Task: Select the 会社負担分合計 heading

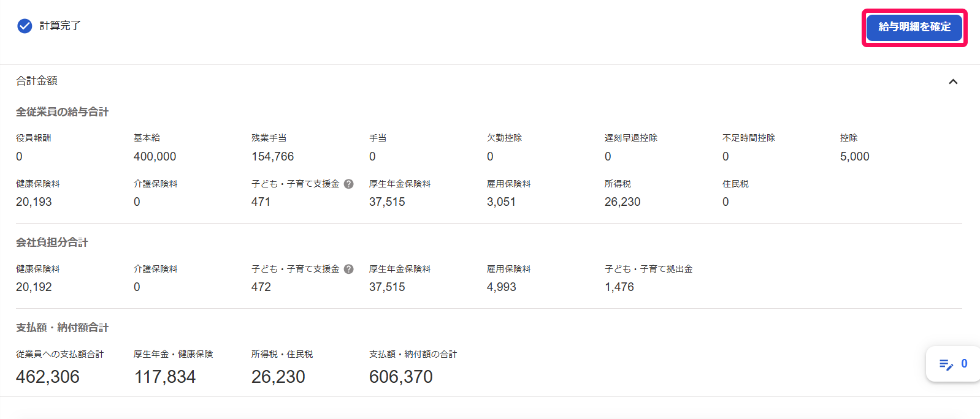Action: 52,243
